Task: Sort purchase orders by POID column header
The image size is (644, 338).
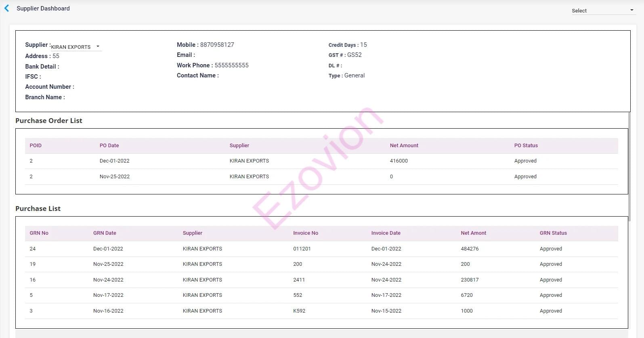Action: coord(36,146)
